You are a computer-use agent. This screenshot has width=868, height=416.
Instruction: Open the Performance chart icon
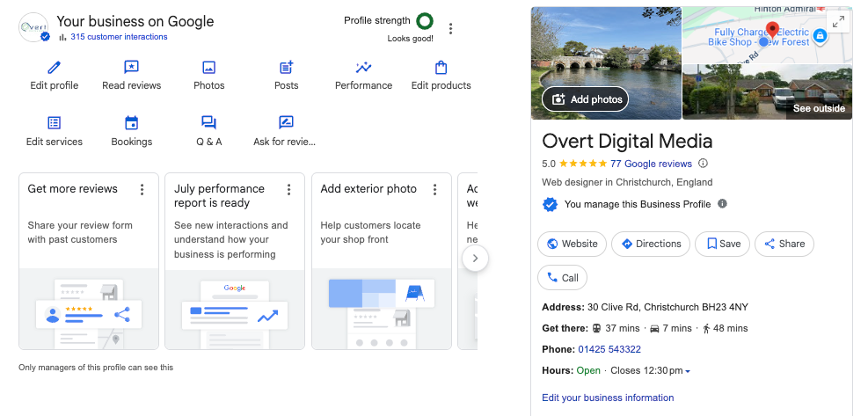(364, 68)
